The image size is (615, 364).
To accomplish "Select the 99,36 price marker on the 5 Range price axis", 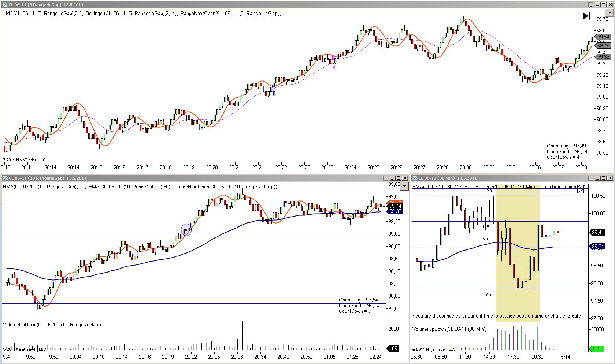I will click(603, 57).
